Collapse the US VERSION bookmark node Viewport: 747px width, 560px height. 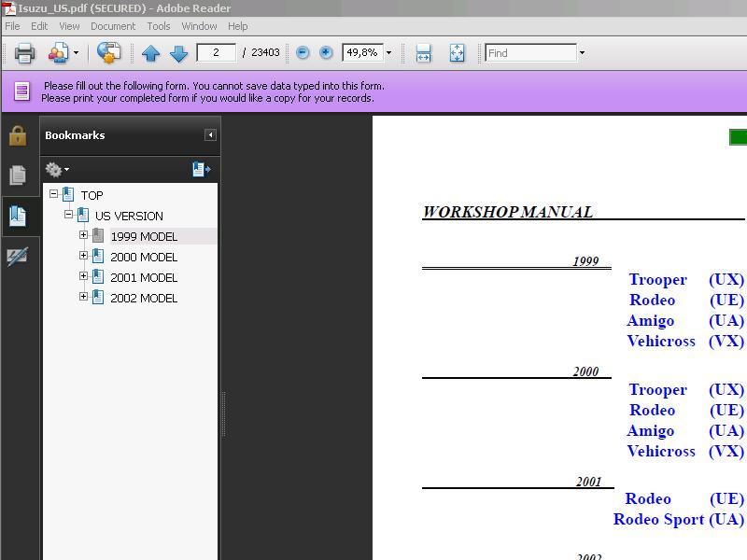[x=68, y=215]
